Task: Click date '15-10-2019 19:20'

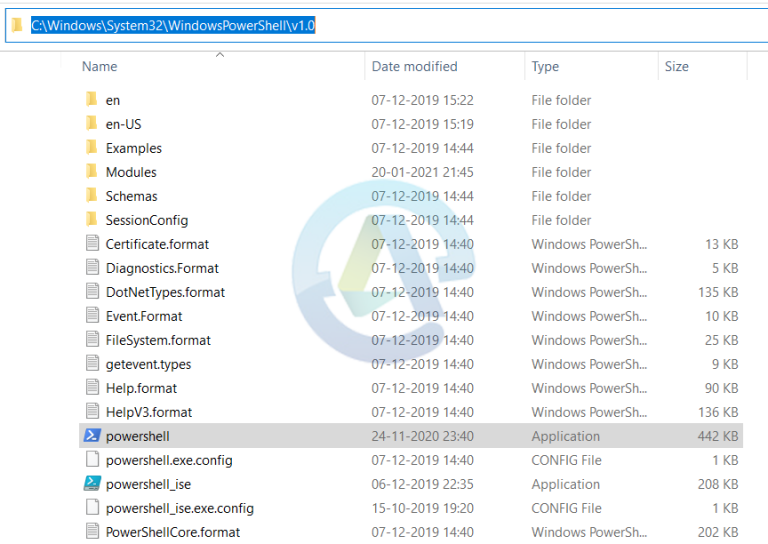Action: click(x=422, y=508)
